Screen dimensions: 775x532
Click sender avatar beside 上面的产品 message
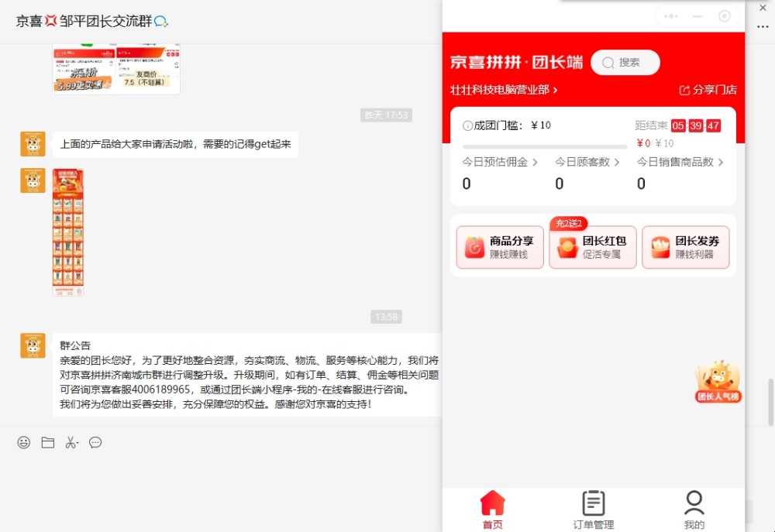click(x=33, y=144)
